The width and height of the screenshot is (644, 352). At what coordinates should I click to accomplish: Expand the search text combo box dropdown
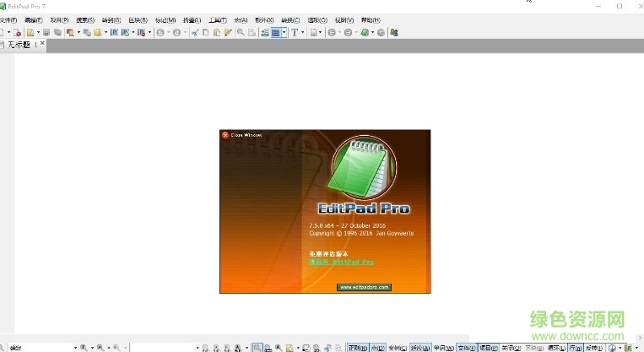click(x=74, y=347)
